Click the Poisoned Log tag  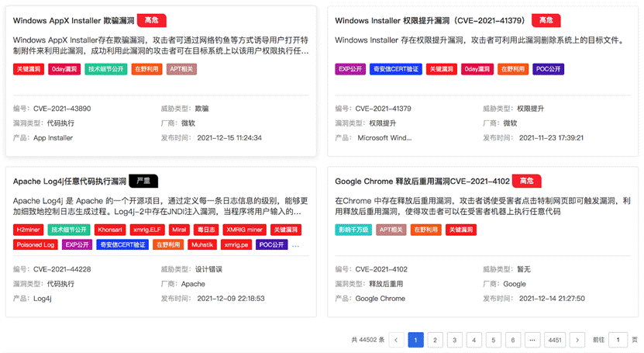click(x=35, y=245)
